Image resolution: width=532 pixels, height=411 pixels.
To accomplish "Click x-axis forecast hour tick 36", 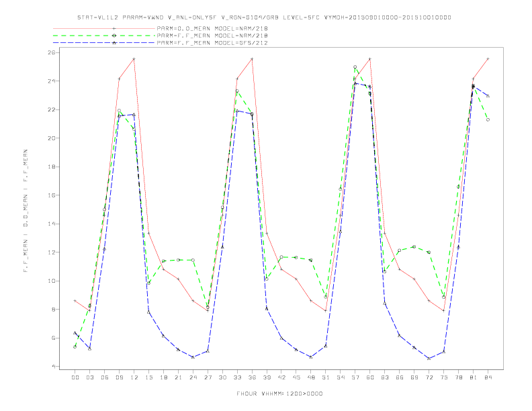I will [252, 377].
